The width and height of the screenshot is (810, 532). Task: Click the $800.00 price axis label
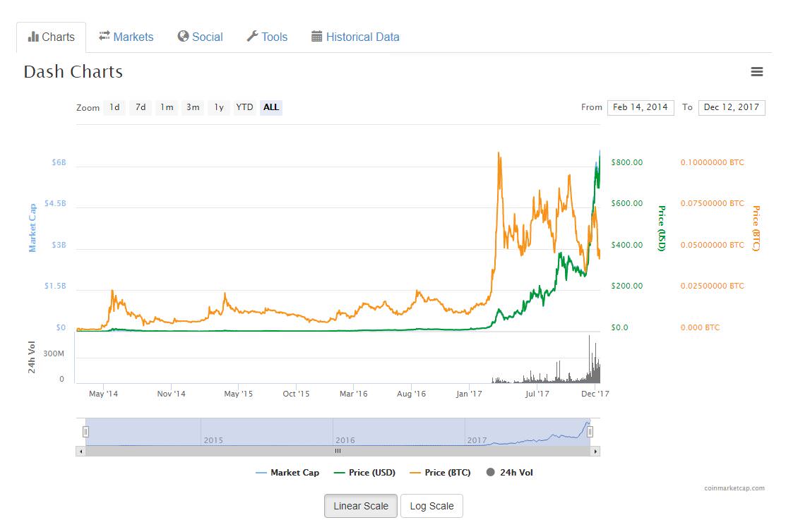point(627,162)
